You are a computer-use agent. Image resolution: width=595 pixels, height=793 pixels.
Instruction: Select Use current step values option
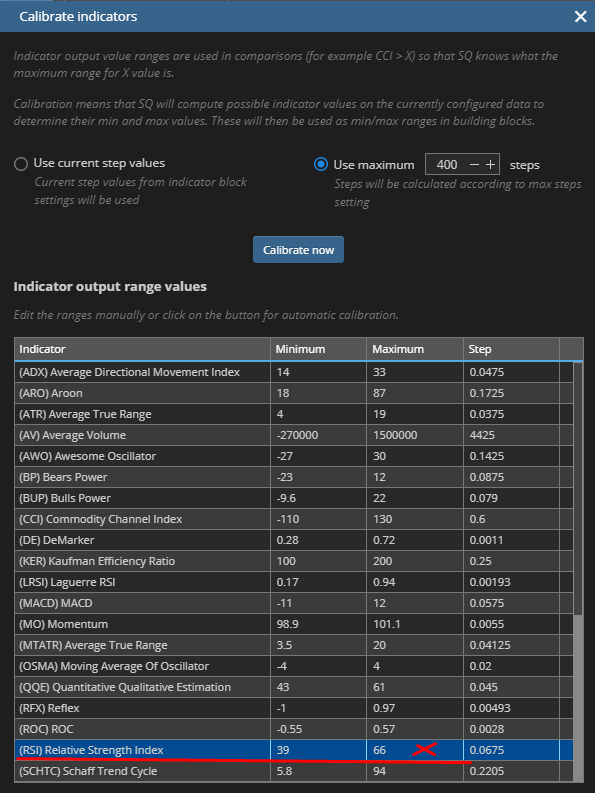pyautogui.click(x=21, y=164)
